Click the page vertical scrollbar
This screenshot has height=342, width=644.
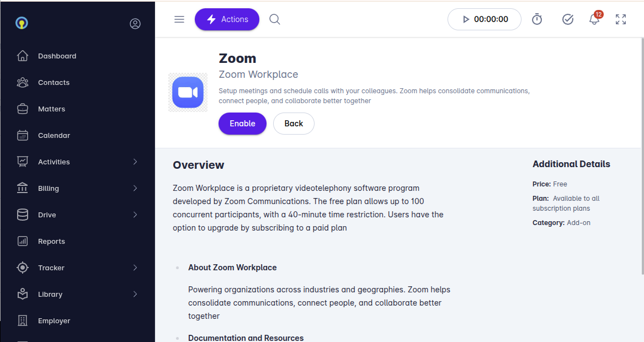tap(641, 154)
